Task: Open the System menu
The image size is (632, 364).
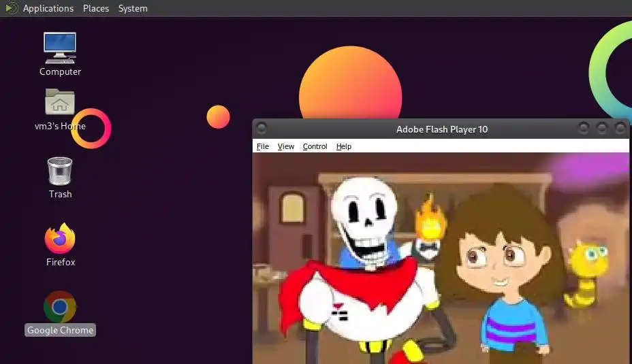Action: [x=133, y=8]
